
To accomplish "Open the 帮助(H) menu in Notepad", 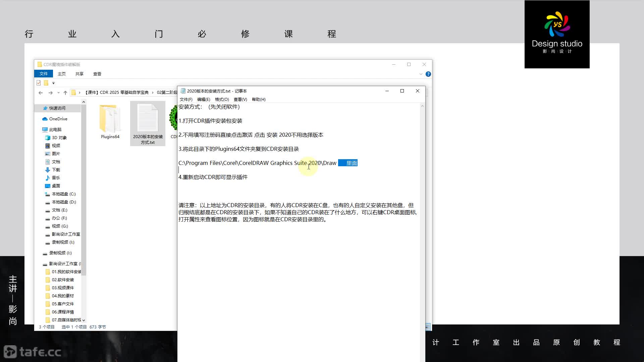I will (x=259, y=100).
